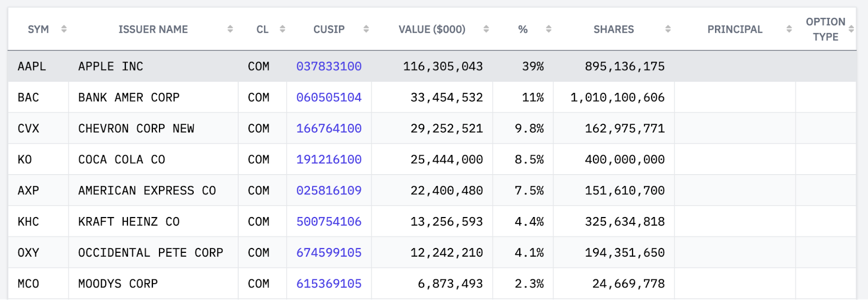Click value 25,444,000 in KO row

click(x=446, y=159)
